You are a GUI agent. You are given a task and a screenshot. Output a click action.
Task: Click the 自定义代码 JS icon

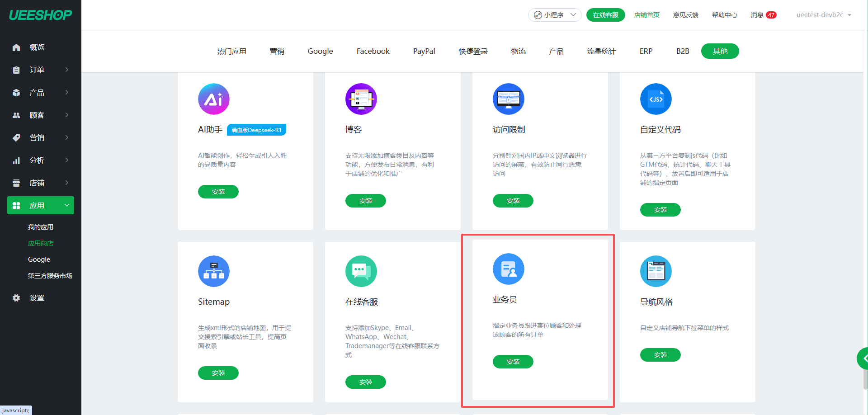tap(656, 99)
